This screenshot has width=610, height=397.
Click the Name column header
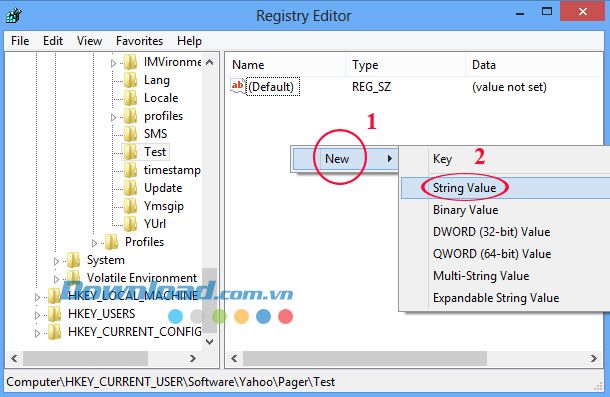point(248,65)
